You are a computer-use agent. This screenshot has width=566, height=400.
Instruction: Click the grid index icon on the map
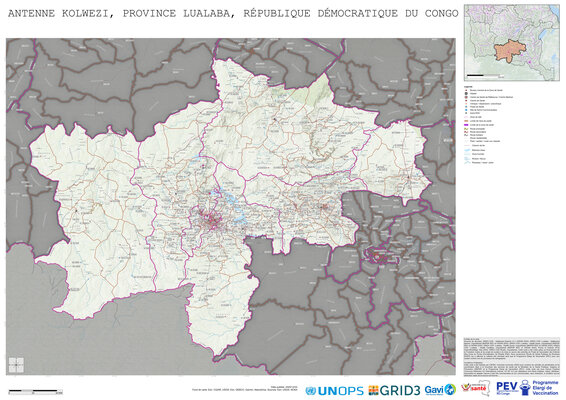(16, 365)
